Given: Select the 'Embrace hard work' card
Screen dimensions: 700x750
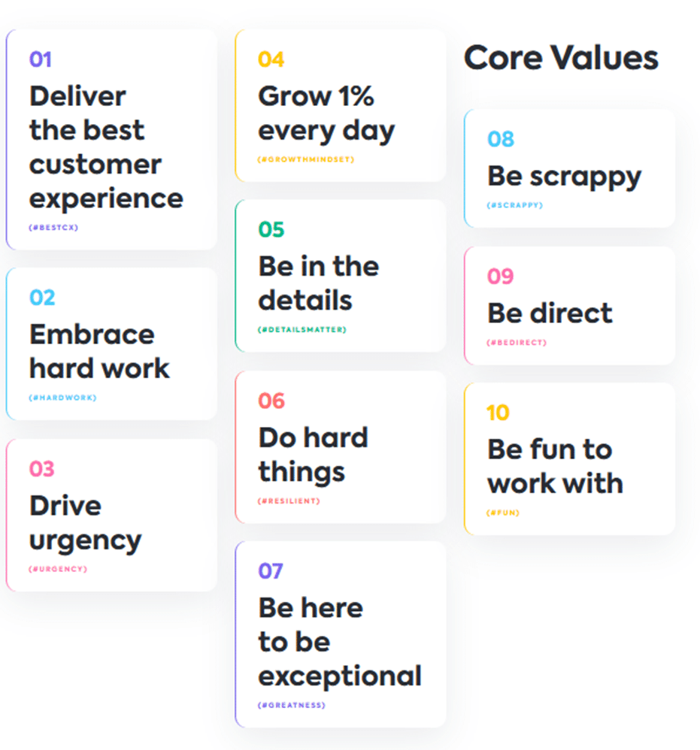Looking at the screenshot, I should 111,344.
